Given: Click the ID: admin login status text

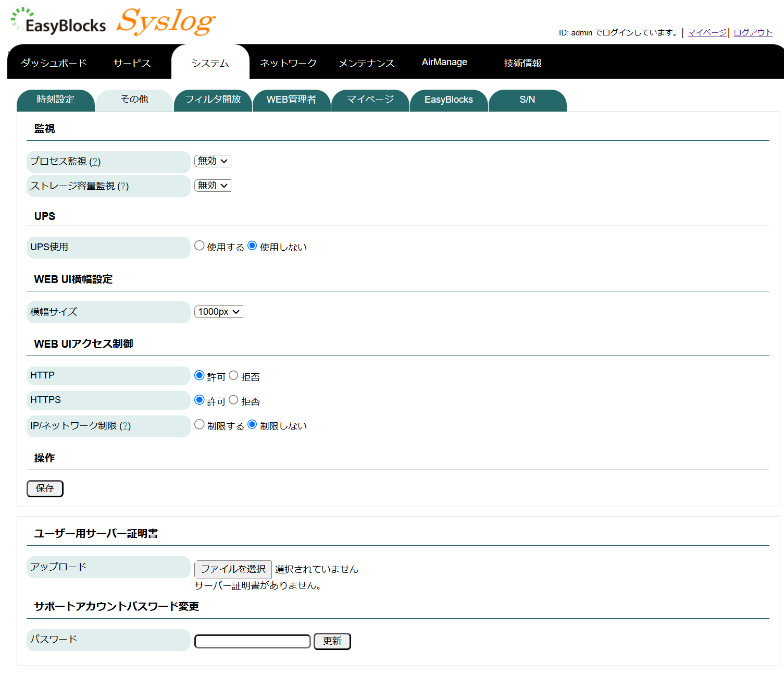Looking at the screenshot, I should pos(618,33).
